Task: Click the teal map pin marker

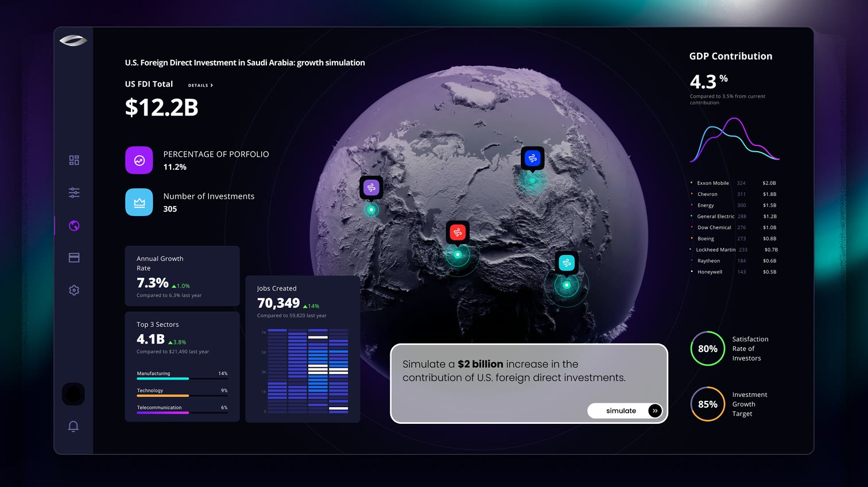Action: coord(567,263)
